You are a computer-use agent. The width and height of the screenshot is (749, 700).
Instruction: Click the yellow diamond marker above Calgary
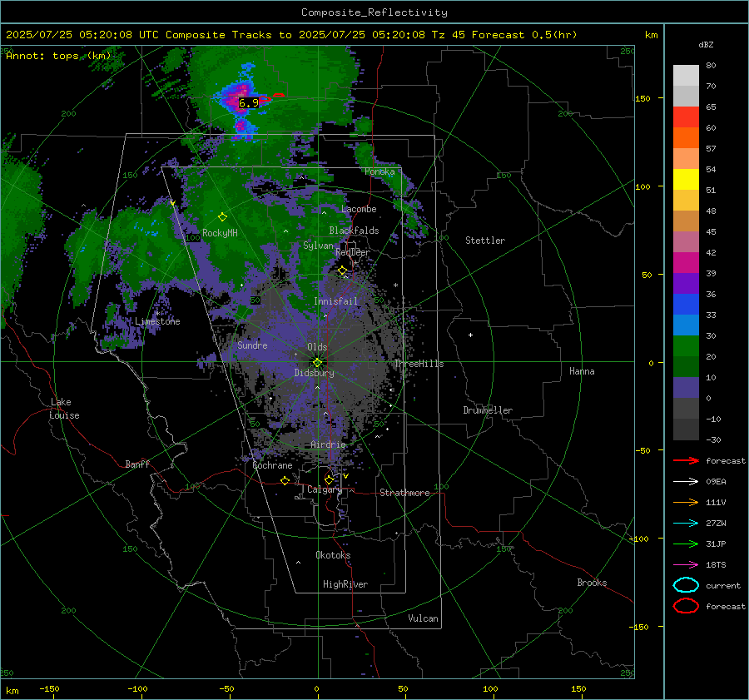329,479
